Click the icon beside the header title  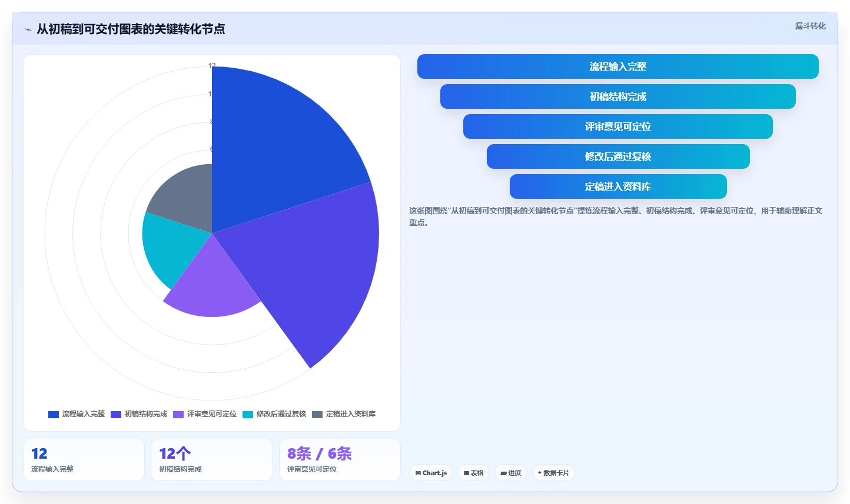click(x=28, y=29)
